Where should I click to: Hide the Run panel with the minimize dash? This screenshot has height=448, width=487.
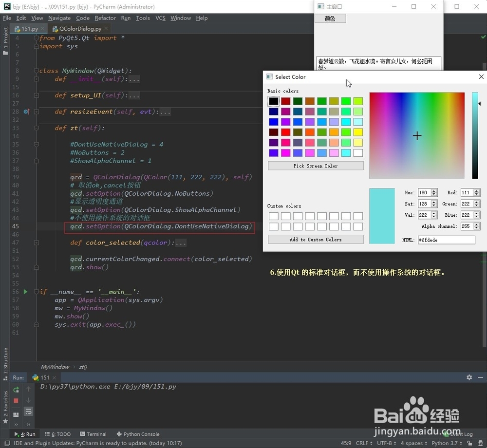point(481,377)
